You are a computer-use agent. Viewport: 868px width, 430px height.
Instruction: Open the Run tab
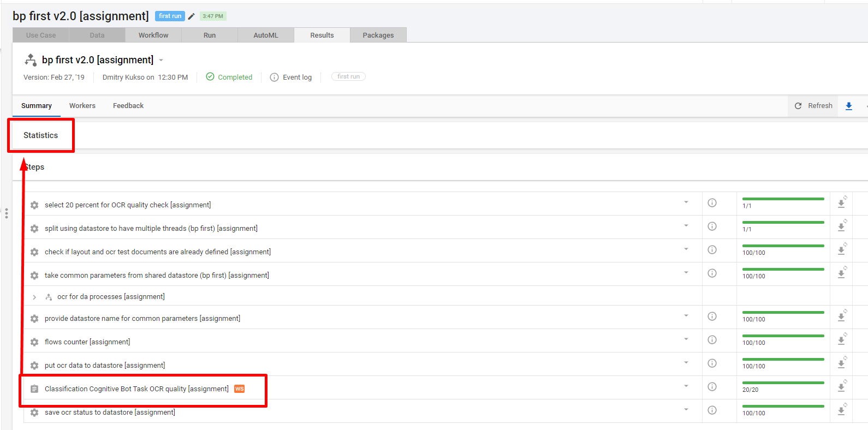tap(210, 35)
